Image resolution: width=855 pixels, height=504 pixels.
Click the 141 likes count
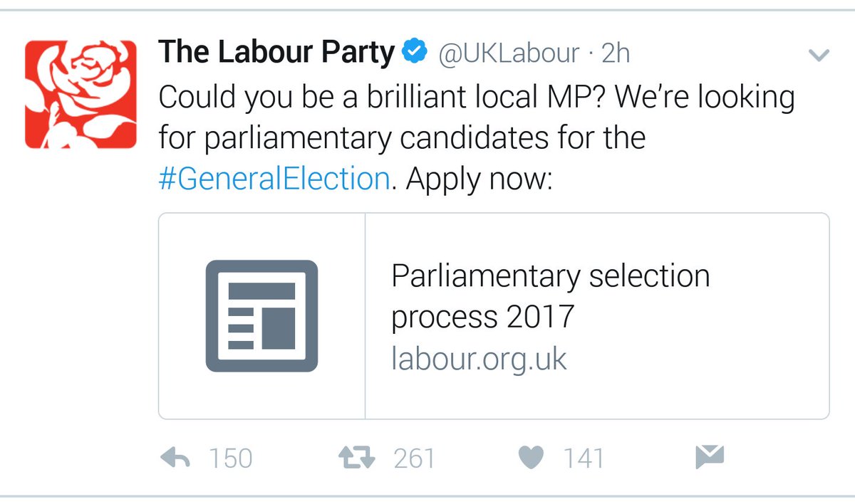pos(584,458)
